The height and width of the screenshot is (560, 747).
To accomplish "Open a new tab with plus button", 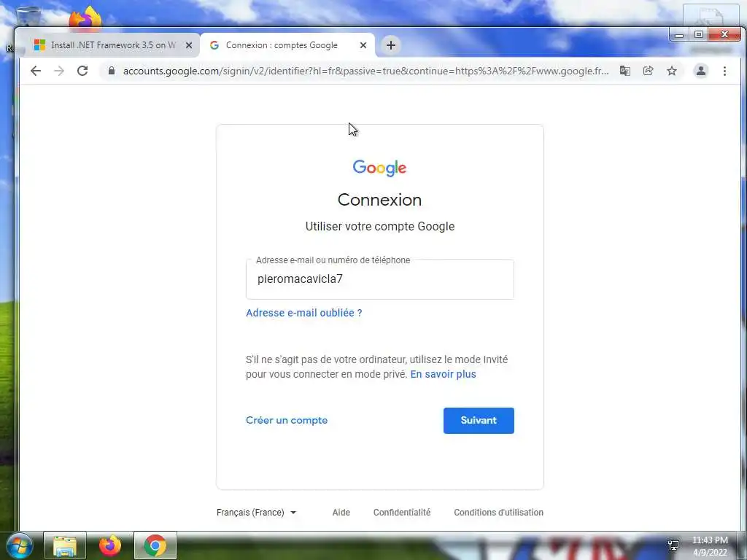I will click(x=391, y=45).
